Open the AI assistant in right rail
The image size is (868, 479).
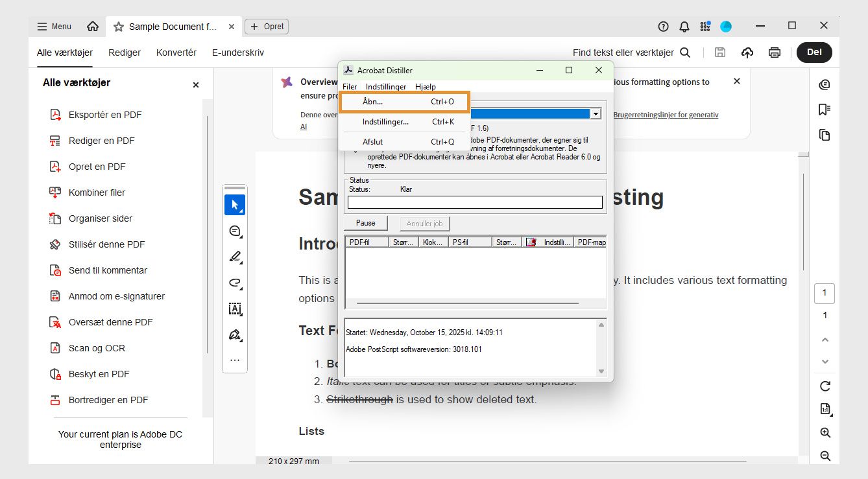[825, 84]
